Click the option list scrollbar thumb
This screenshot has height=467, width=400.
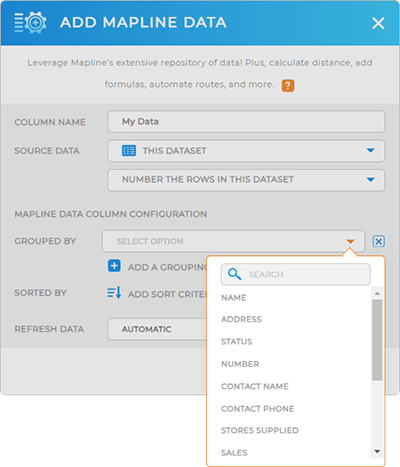pyautogui.click(x=377, y=340)
